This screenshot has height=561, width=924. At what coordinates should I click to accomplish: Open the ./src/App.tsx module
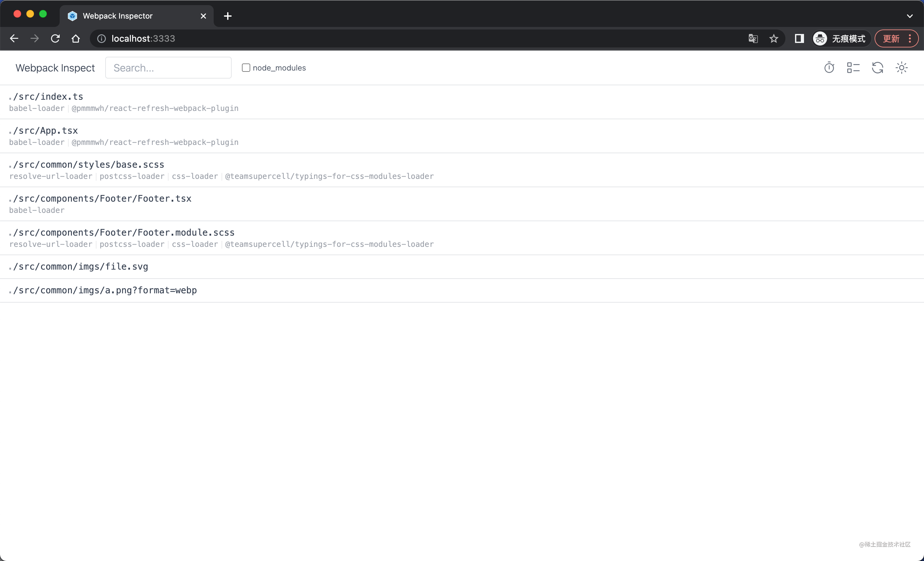462,136
